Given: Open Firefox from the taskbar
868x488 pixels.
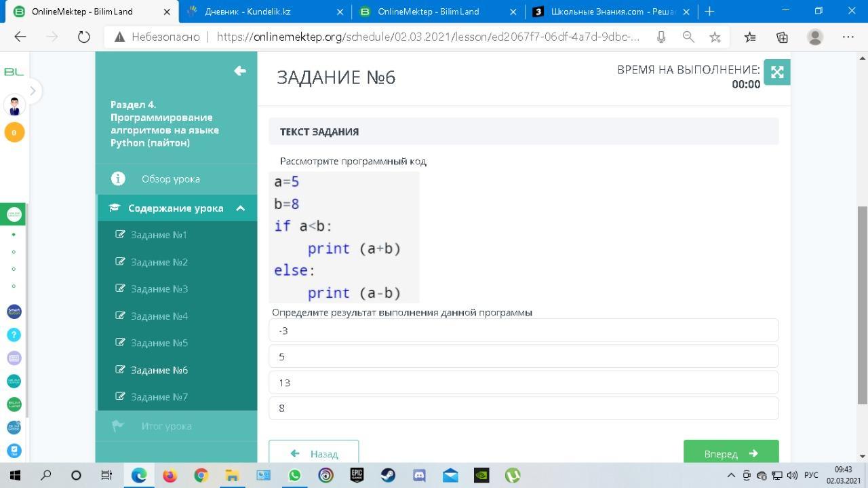Looking at the screenshot, I should click(x=170, y=475).
